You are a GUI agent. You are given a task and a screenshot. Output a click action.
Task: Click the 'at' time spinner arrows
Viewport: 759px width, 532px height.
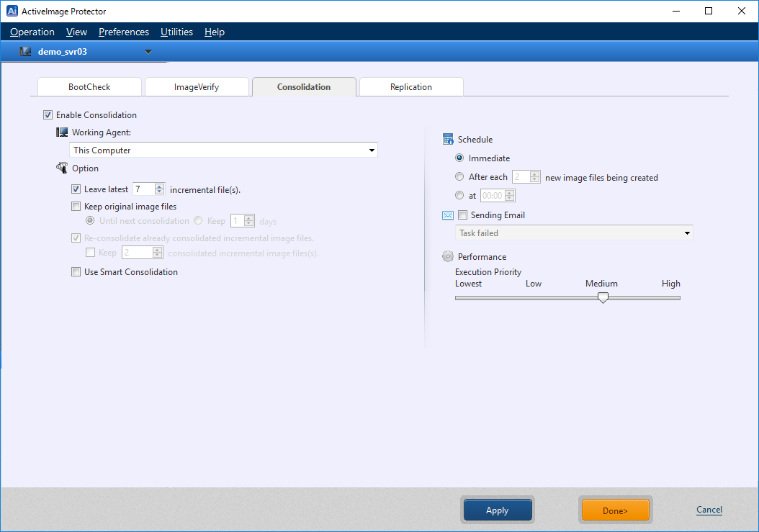point(510,196)
